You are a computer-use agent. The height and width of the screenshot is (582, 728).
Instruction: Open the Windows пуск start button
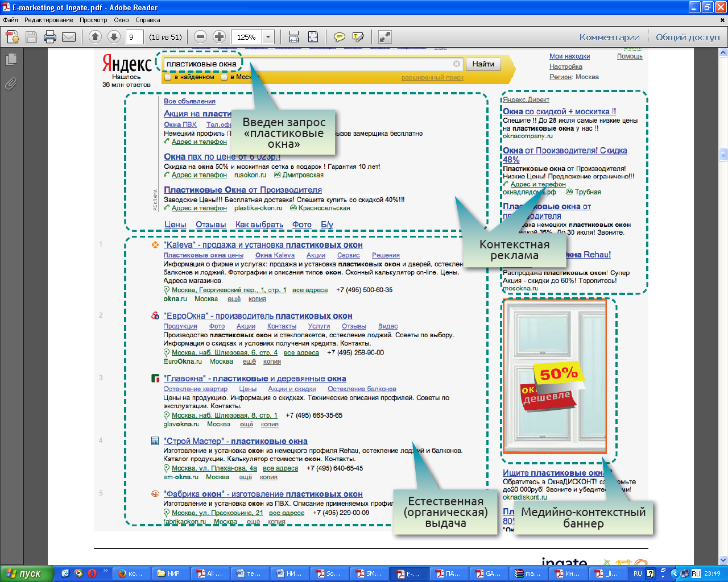point(27,573)
